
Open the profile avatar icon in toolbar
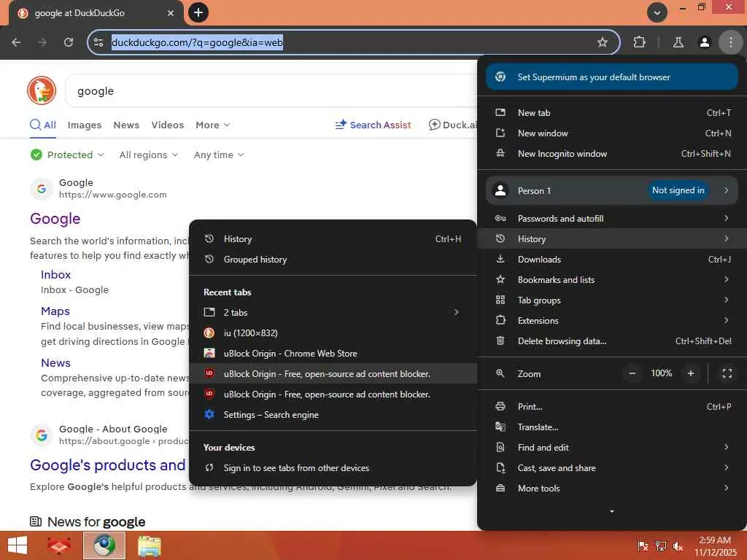click(704, 42)
